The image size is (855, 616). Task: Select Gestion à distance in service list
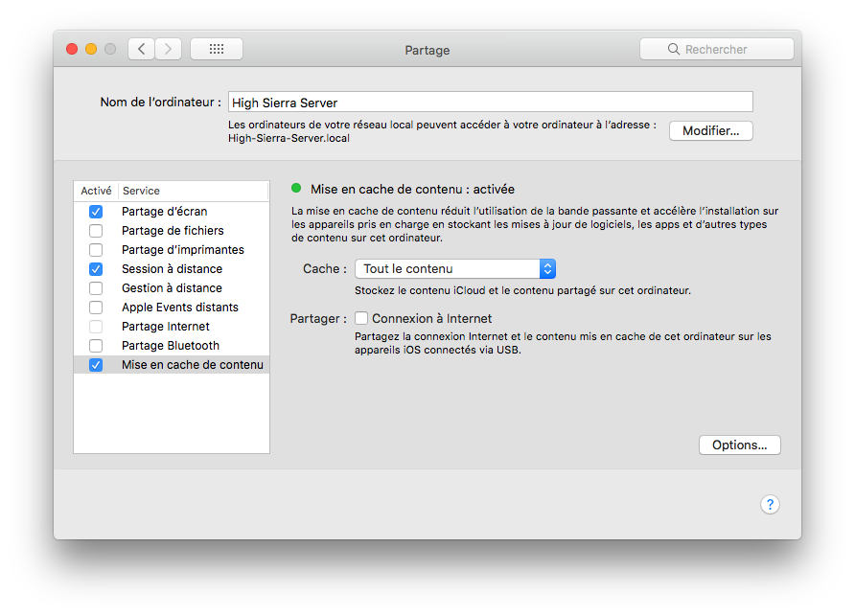pos(172,288)
